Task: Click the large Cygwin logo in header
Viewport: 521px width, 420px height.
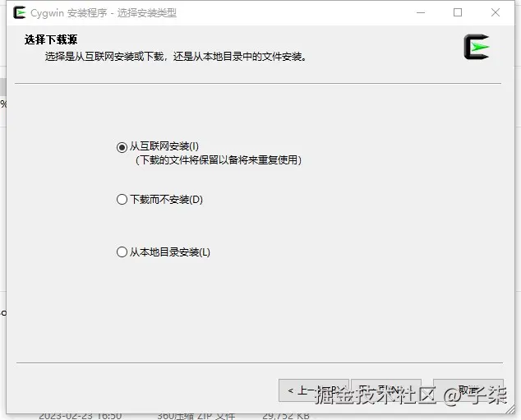Action: (x=477, y=47)
